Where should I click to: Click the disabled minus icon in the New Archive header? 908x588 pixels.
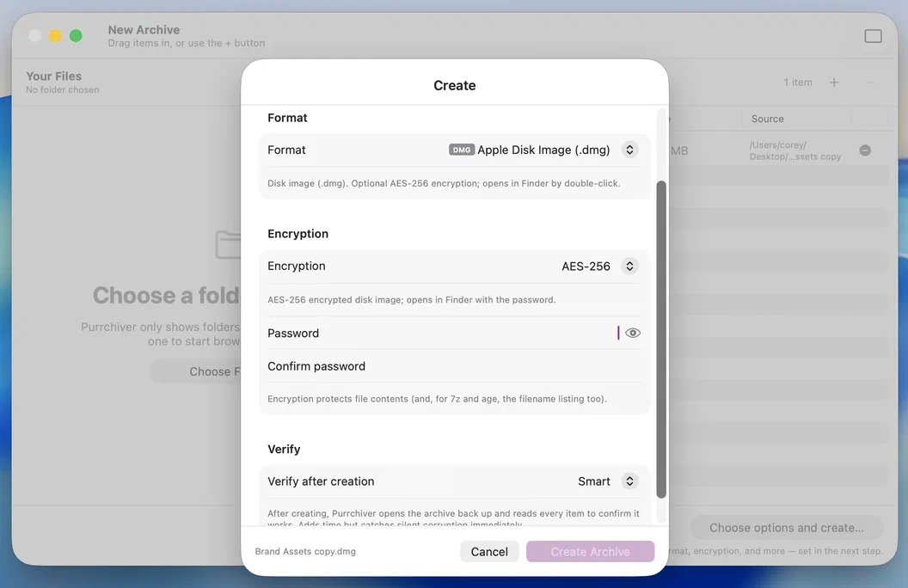pyautogui.click(x=869, y=83)
